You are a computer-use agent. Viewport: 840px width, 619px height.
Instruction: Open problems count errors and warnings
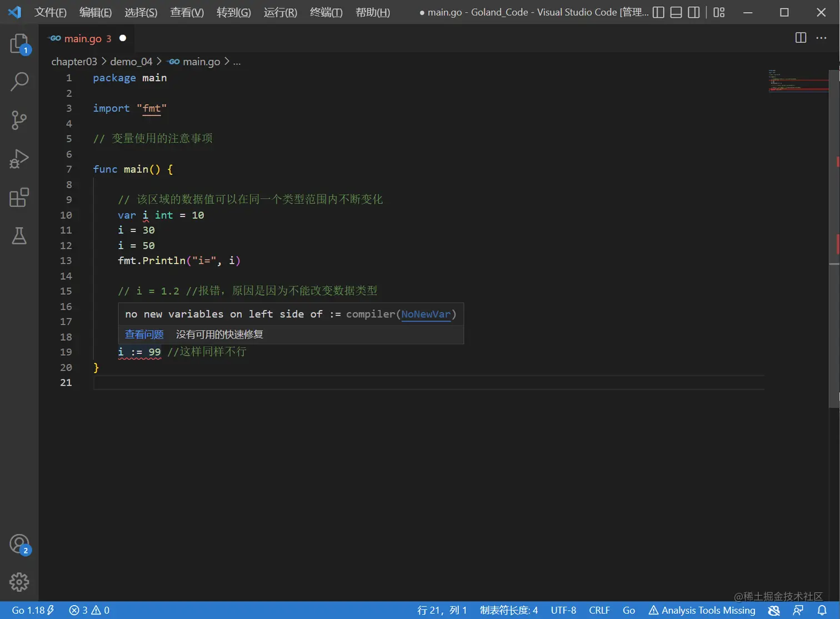click(x=89, y=610)
